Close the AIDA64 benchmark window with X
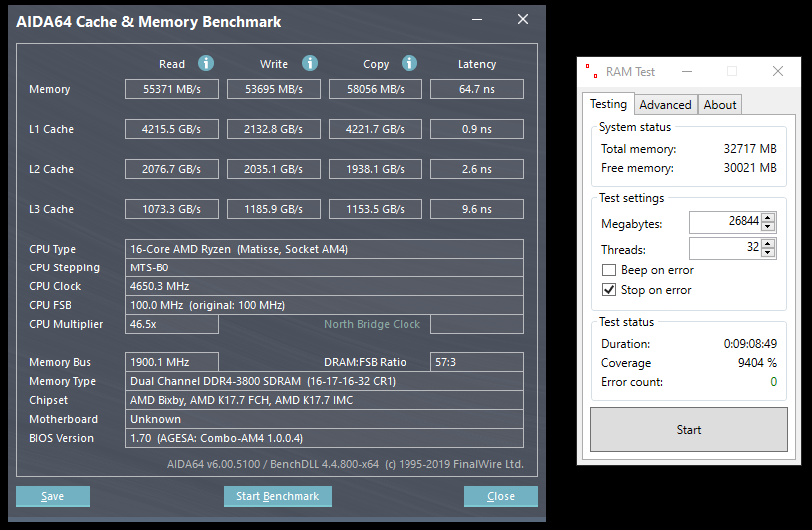 [x=523, y=19]
